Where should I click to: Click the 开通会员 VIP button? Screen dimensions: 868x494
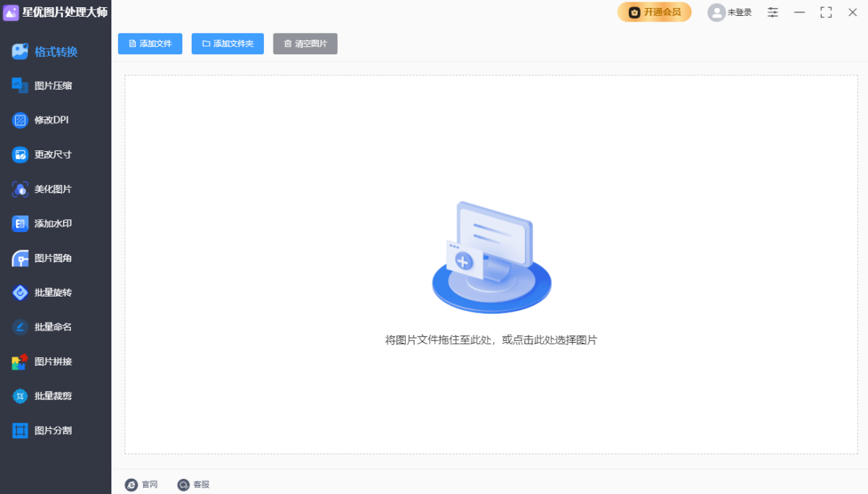click(654, 12)
